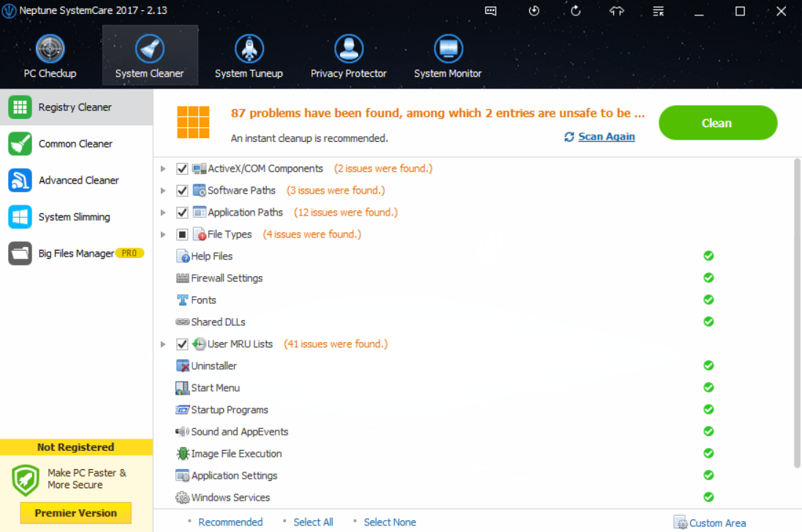This screenshot has width=802, height=532.
Task: Click the Start Menu icon
Action: tap(182, 388)
